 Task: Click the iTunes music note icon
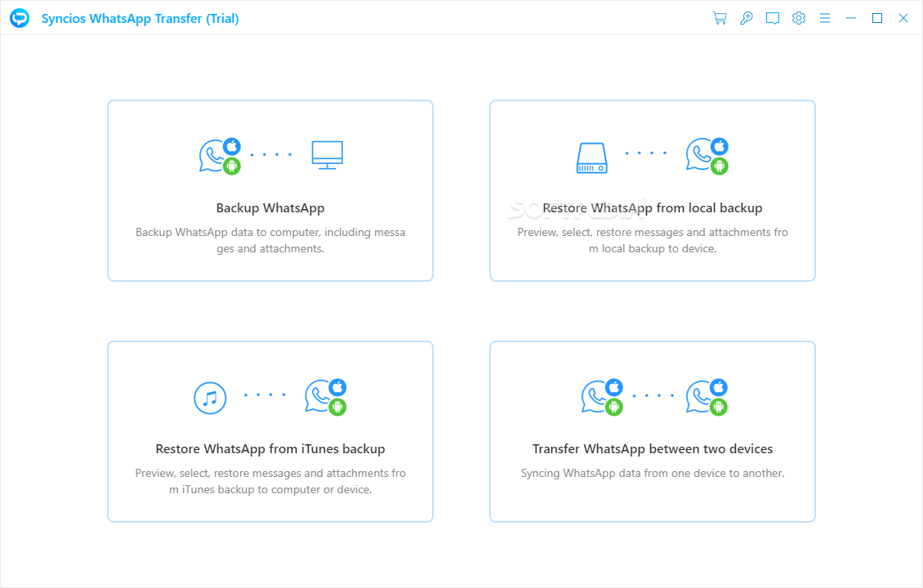(x=210, y=399)
